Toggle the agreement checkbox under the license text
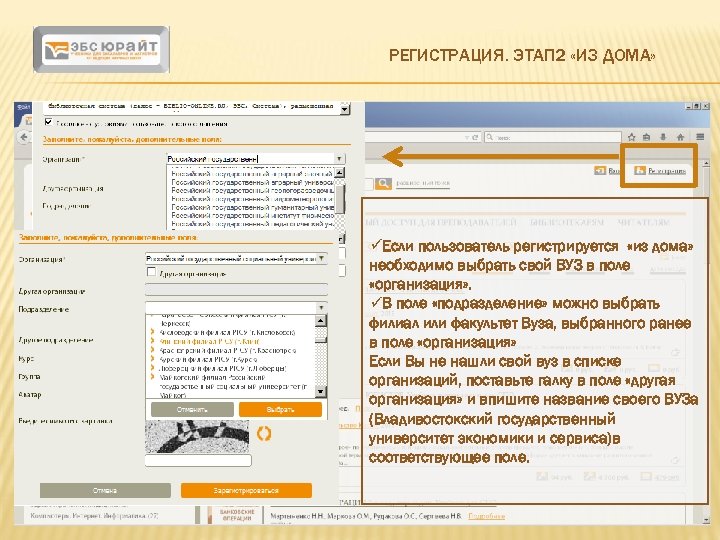 pyautogui.click(x=48, y=122)
